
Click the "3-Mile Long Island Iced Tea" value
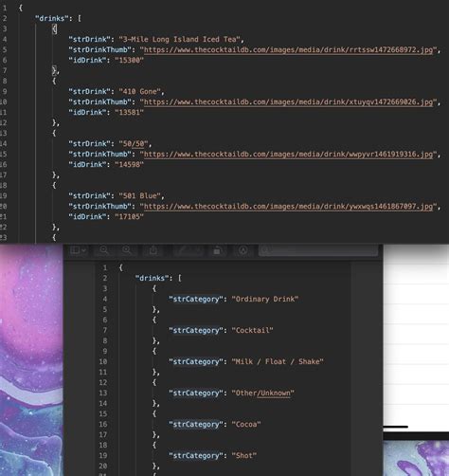pos(179,39)
